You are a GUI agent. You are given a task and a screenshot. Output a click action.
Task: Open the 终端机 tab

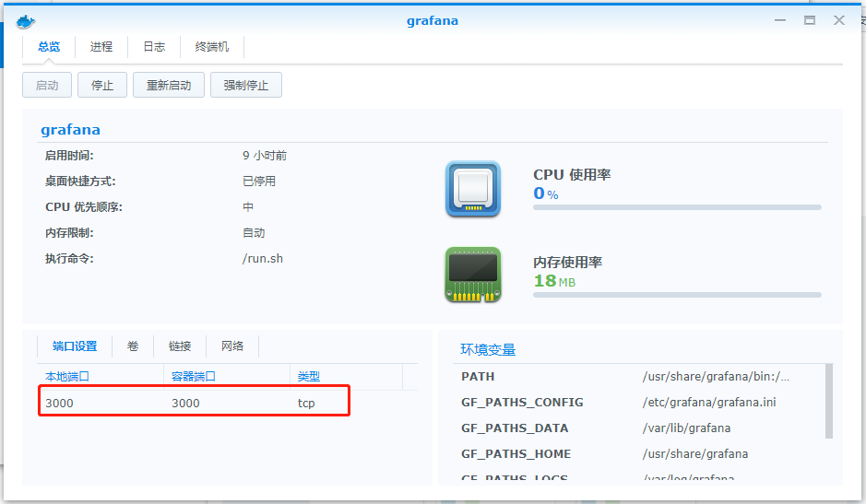click(212, 47)
